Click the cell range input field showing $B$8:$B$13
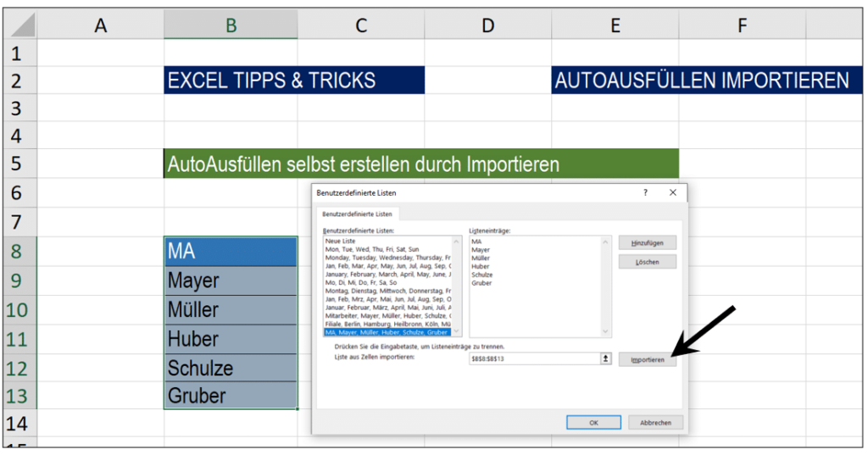The image size is (868, 455). coord(535,358)
